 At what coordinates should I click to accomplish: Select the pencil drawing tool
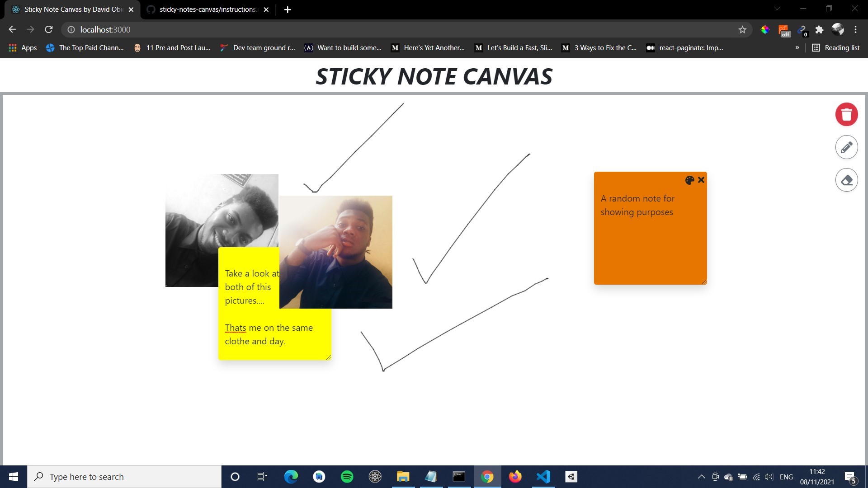[846, 147]
